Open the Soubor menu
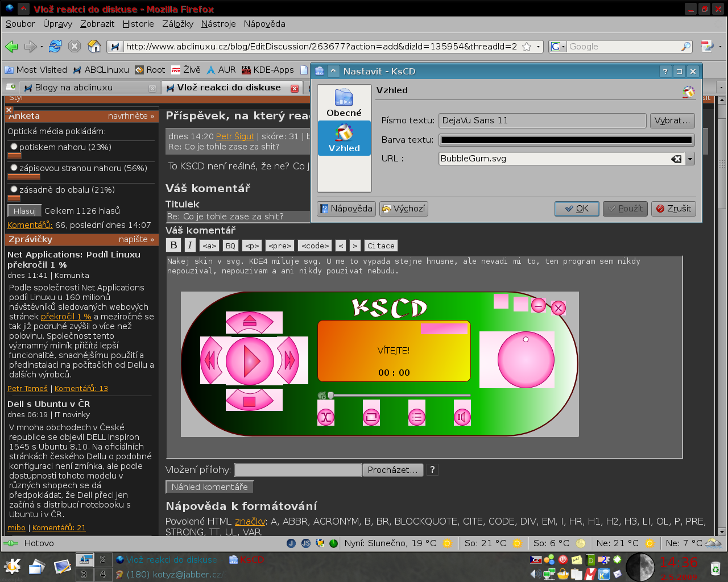This screenshot has height=582, width=728. (20, 24)
